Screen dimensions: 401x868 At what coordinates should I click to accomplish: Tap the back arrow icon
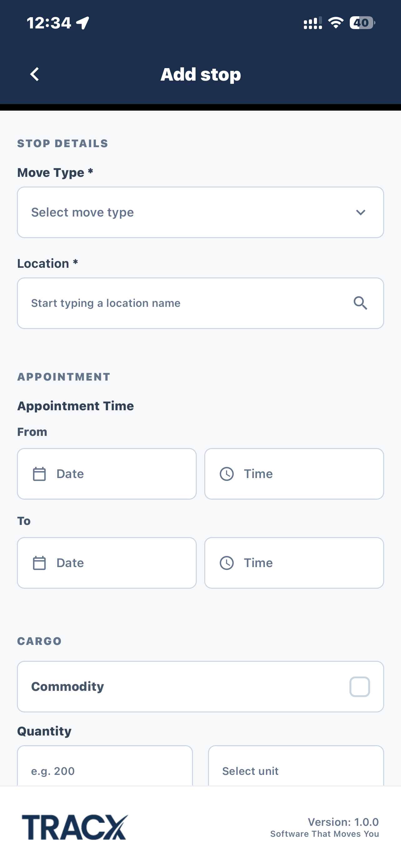click(34, 74)
